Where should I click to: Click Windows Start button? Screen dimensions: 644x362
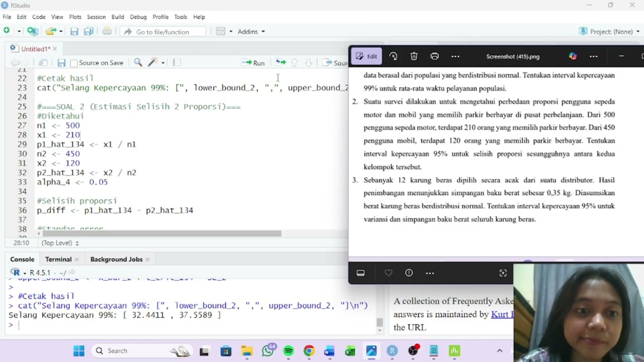[x=79, y=351]
